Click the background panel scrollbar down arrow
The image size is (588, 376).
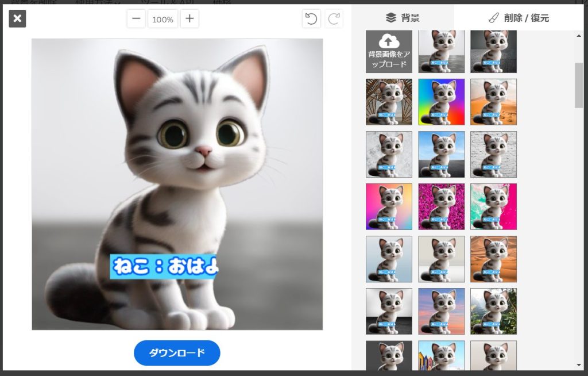(x=578, y=365)
